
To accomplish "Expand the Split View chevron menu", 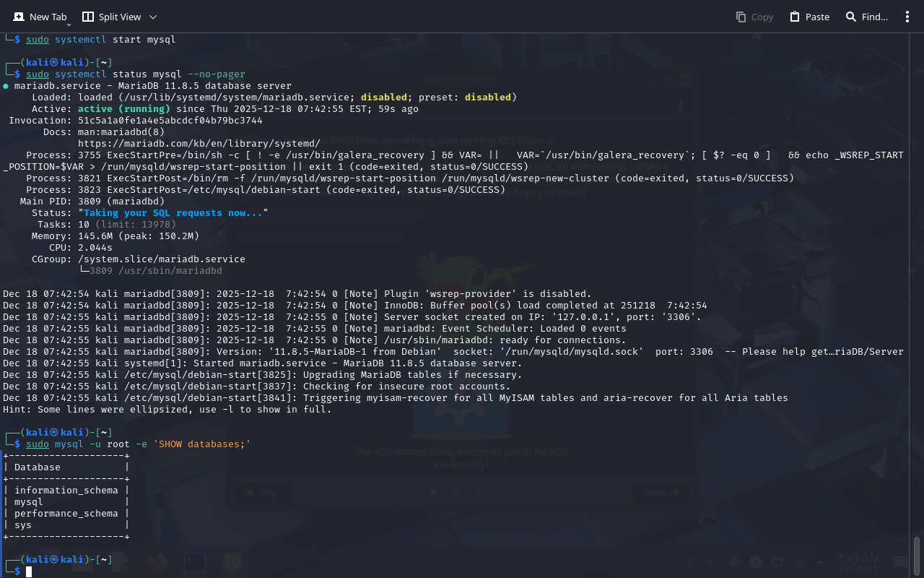I will 153,17.
